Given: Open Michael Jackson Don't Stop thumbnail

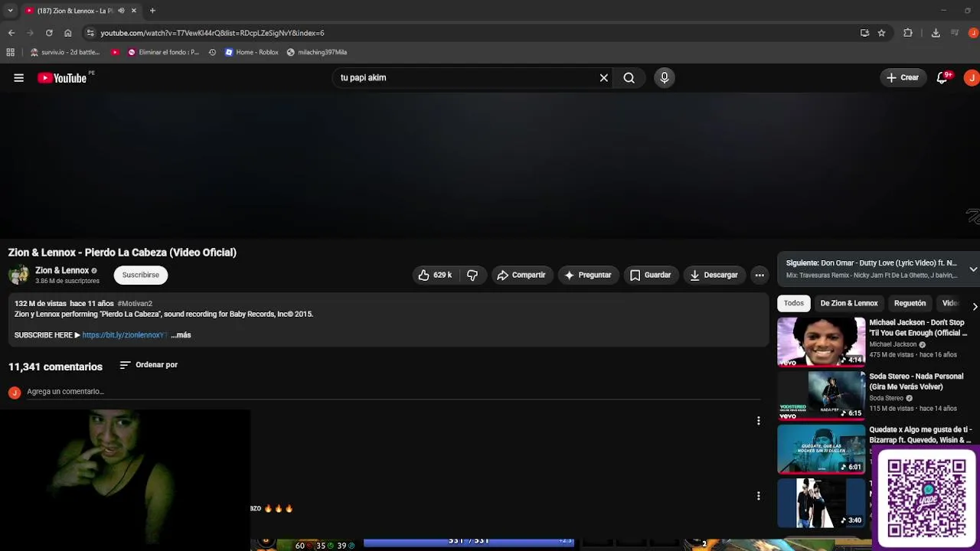Looking at the screenshot, I should 821,342.
